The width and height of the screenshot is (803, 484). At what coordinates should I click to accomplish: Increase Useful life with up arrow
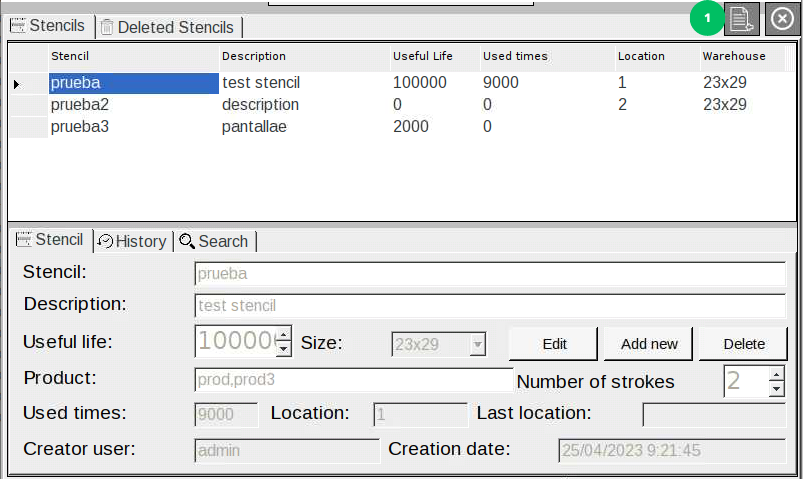click(x=283, y=335)
